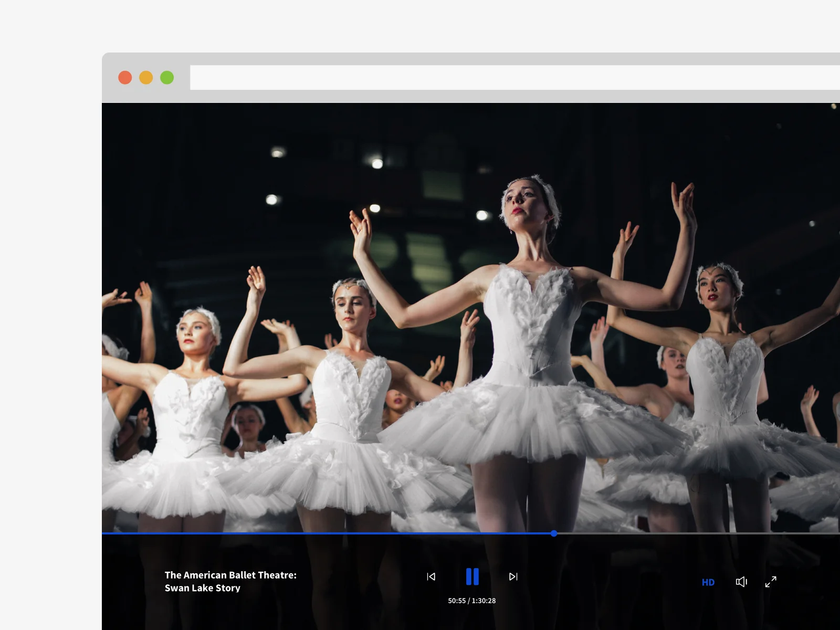Minimize the window with yellow button
Viewport: 840px width, 630px height.
coord(146,78)
